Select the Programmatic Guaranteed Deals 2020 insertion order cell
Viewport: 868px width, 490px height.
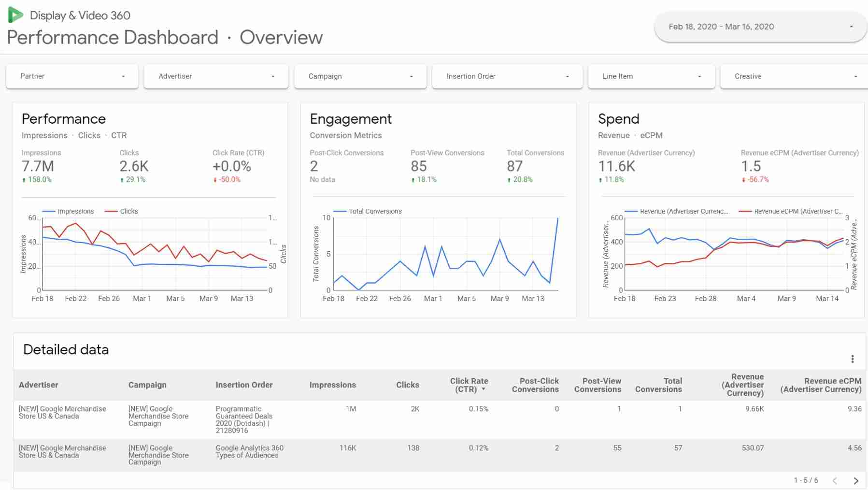coord(244,419)
